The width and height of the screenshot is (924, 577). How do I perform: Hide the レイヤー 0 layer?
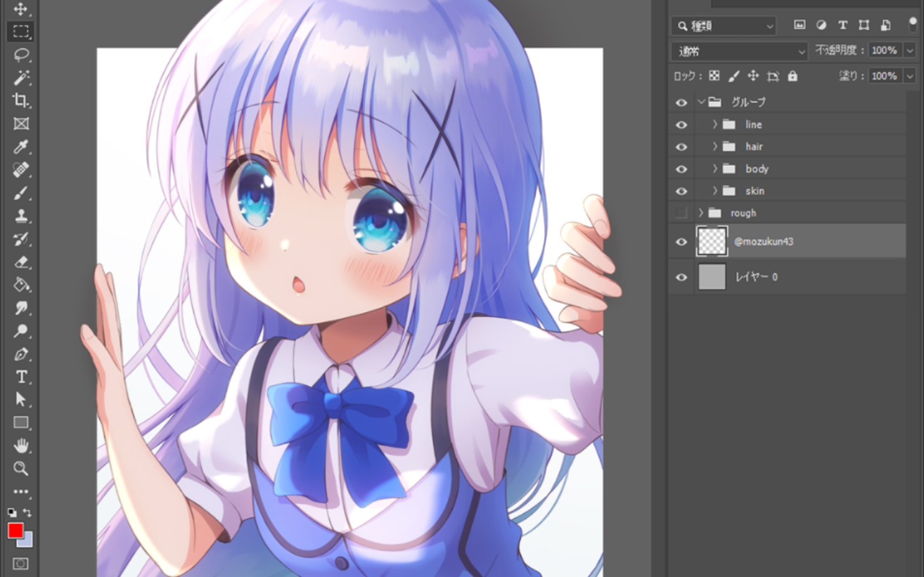tap(681, 277)
